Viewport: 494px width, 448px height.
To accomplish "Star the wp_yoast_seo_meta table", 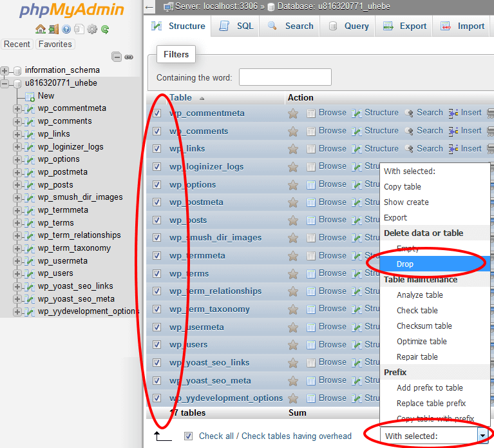I will pos(293,381).
